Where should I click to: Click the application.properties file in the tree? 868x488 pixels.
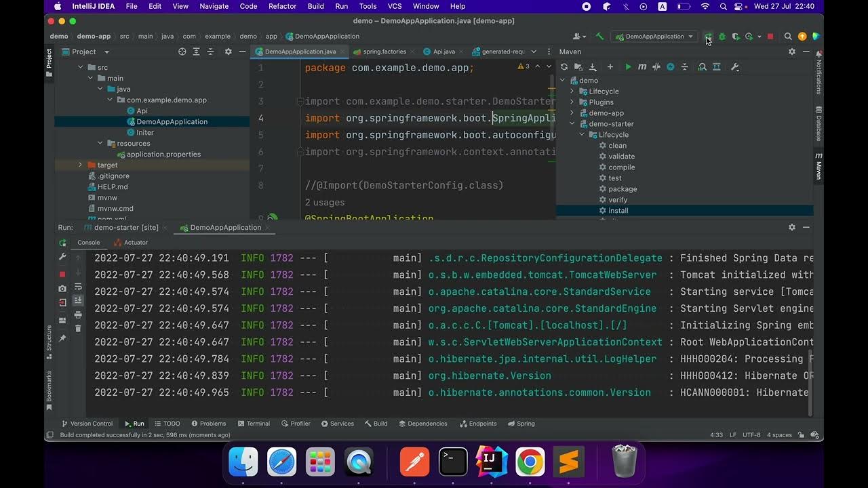163,154
